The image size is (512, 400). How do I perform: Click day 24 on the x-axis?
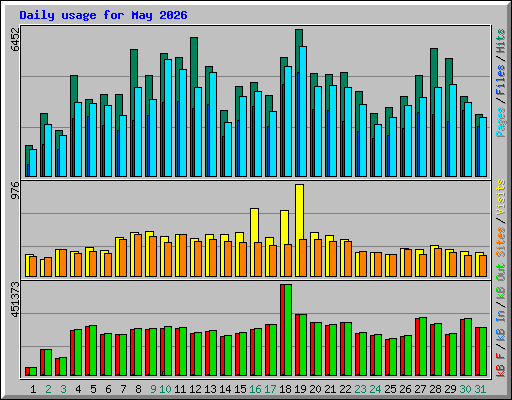click(375, 389)
